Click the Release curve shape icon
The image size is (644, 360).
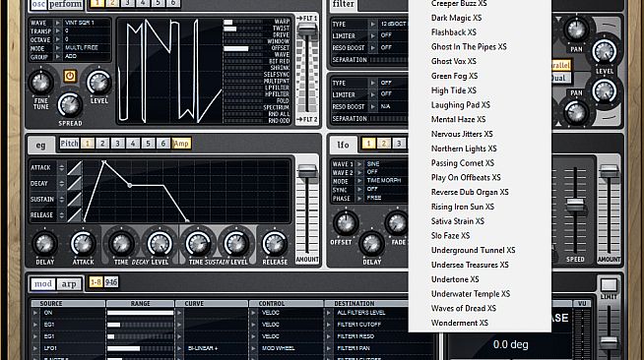pos(74,214)
